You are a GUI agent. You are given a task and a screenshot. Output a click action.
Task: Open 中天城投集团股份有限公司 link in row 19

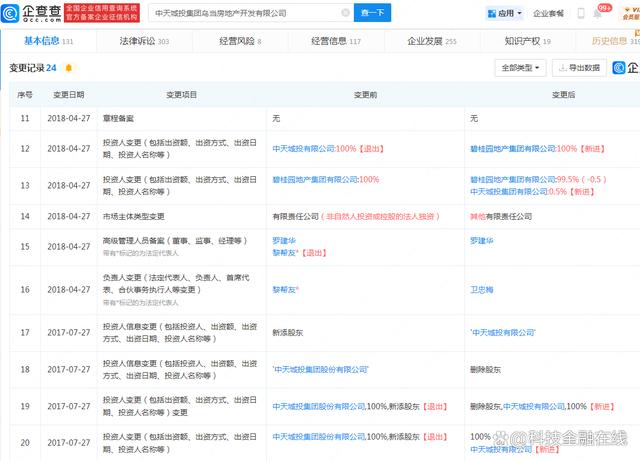318,406
